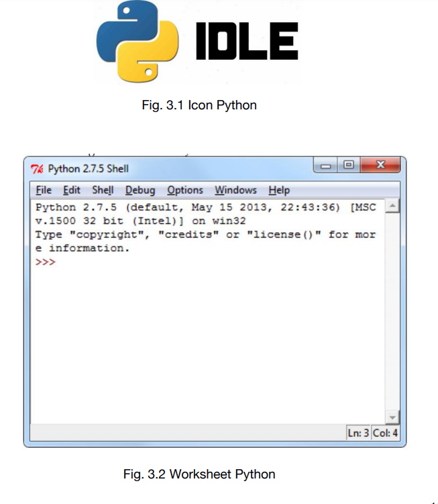Click the blue and yellow Python logo

click(138, 41)
